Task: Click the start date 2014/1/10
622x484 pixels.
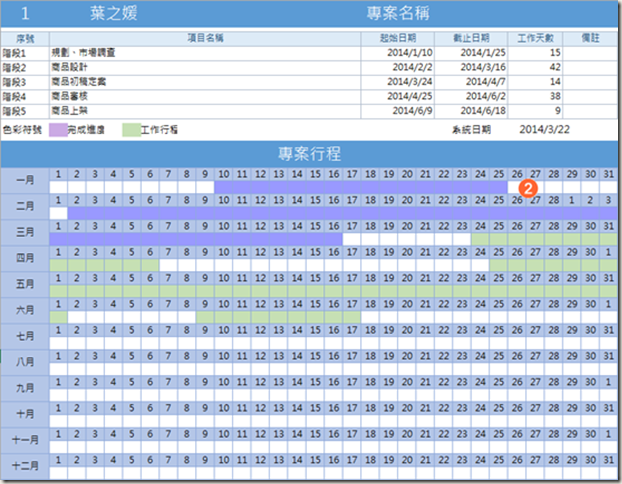Action: 410,53
